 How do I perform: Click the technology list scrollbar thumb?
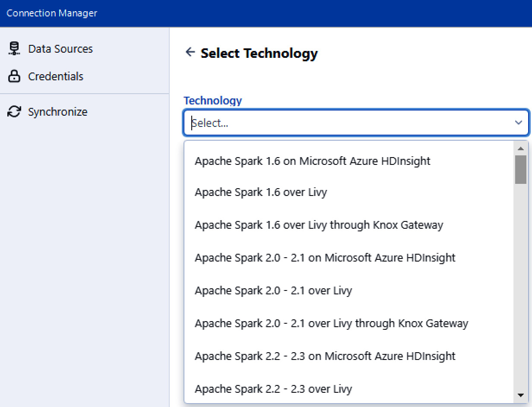tap(521, 170)
